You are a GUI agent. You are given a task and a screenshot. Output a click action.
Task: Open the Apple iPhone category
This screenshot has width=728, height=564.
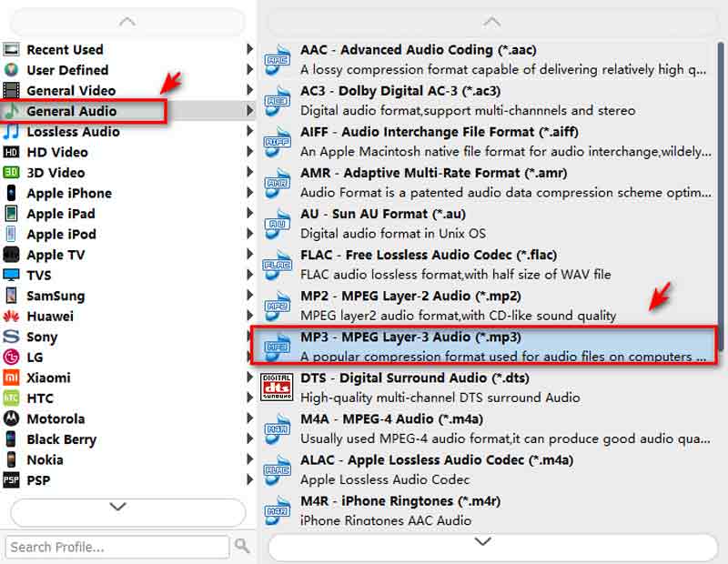(x=127, y=193)
